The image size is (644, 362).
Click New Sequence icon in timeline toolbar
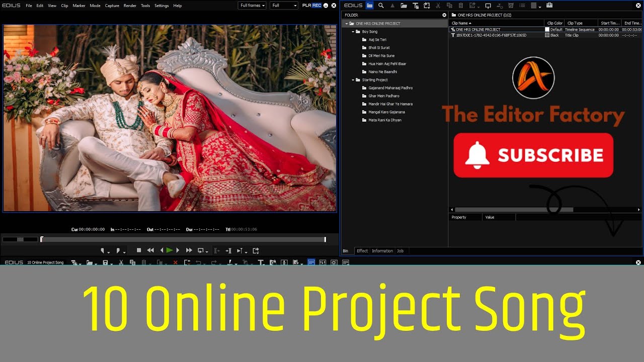coord(74,262)
